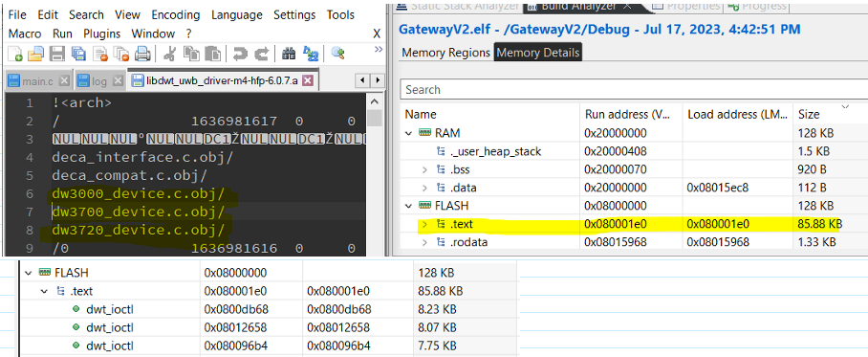
Task: Sort by Load address column header
Action: click(738, 114)
